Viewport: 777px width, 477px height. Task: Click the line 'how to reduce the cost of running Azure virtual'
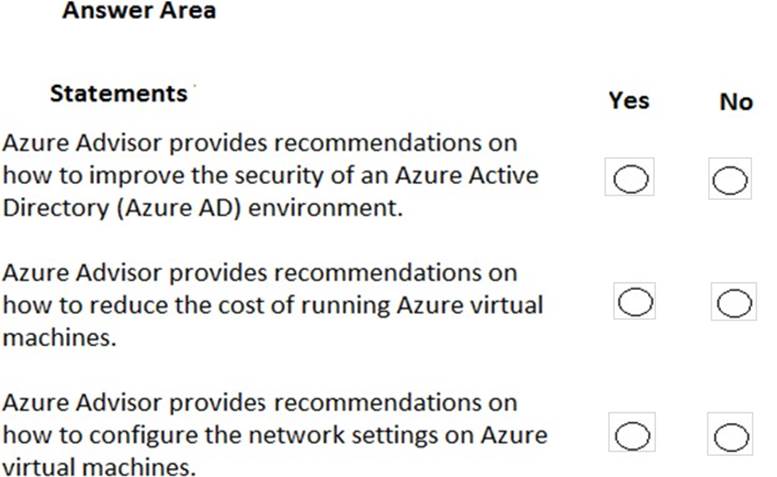(x=272, y=305)
